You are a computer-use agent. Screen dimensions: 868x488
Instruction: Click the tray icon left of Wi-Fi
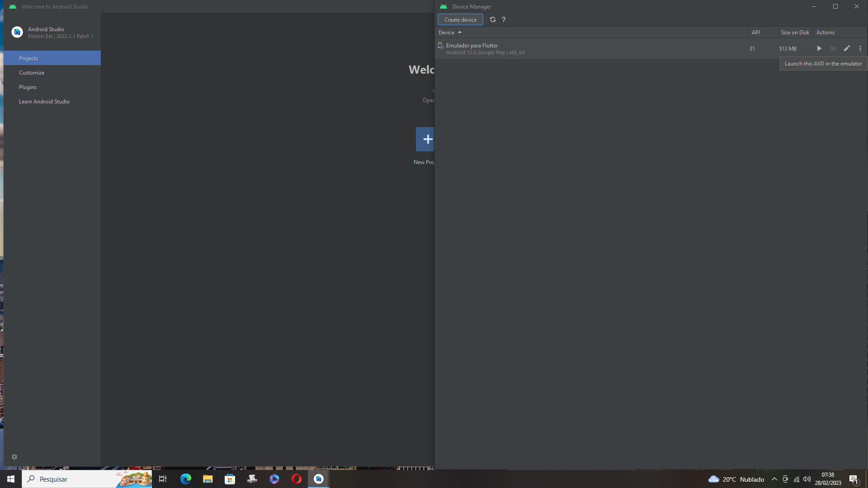click(x=785, y=479)
